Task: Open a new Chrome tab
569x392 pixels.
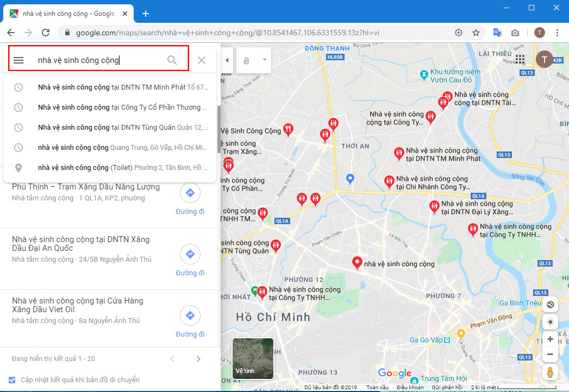Action: click(x=146, y=14)
